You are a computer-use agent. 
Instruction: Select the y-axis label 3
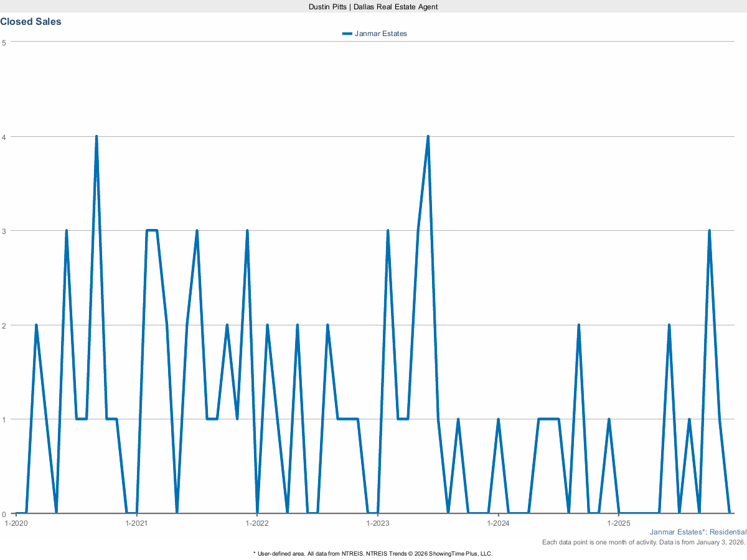[x=4, y=231]
